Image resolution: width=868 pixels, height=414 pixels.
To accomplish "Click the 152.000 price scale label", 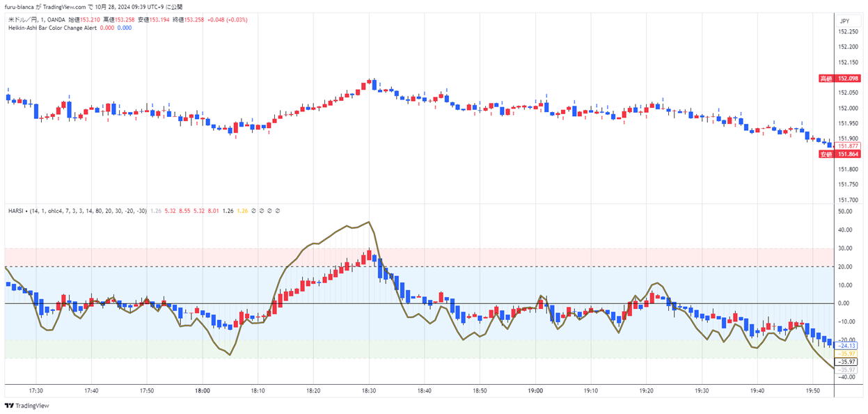I will (x=848, y=108).
